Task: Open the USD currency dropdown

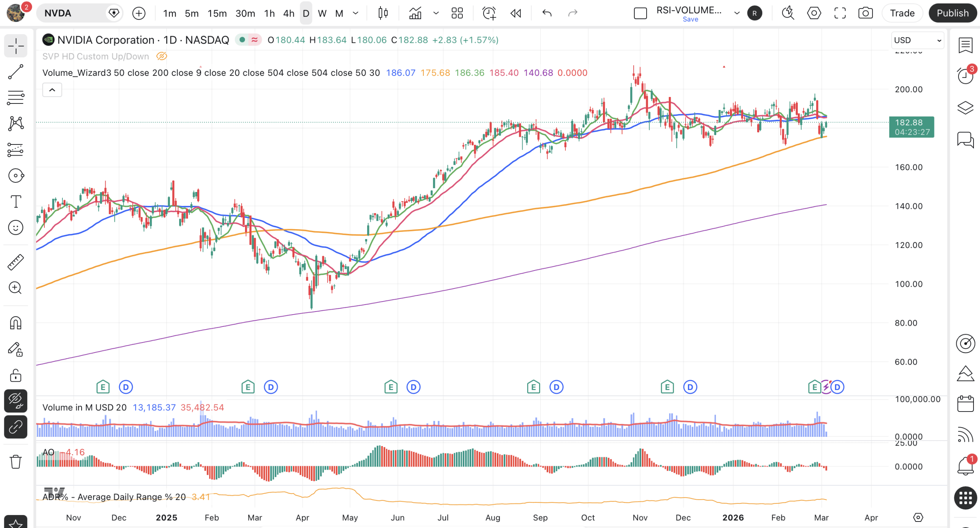Action: coord(917,40)
